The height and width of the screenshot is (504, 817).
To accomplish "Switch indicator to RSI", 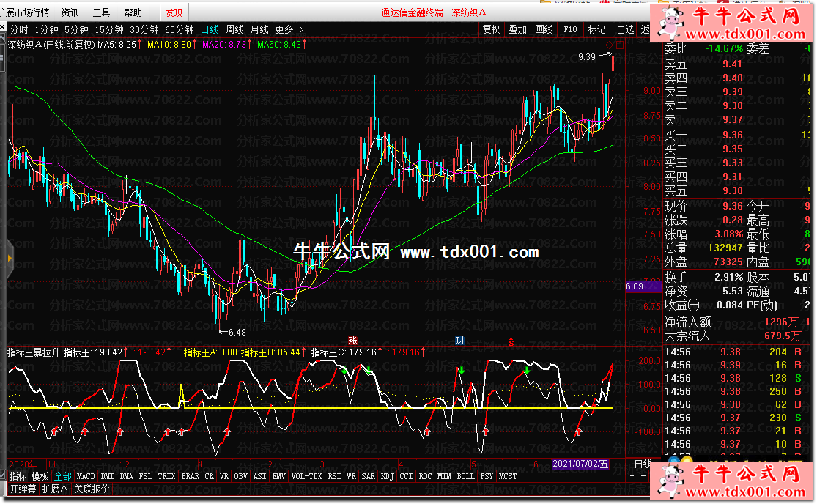I will tap(335, 476).
